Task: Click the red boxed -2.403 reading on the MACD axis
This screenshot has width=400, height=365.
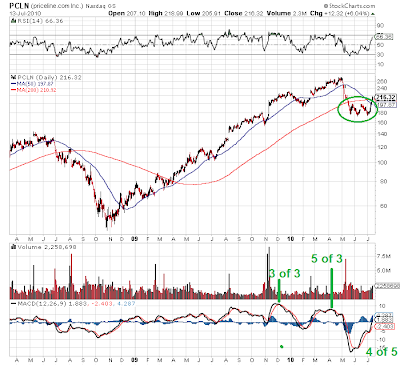Action: (x=385, y=327)
